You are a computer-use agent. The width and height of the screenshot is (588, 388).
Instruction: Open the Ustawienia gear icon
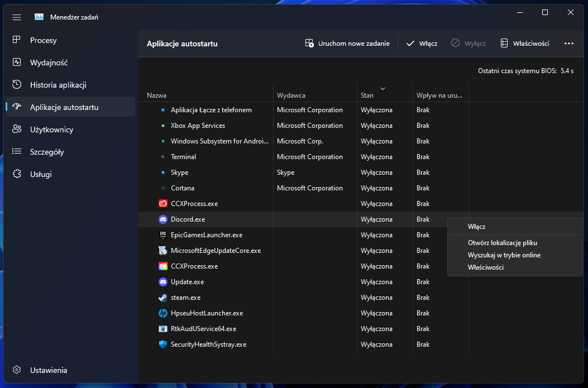pyautogui.click(x=17, y=370)
